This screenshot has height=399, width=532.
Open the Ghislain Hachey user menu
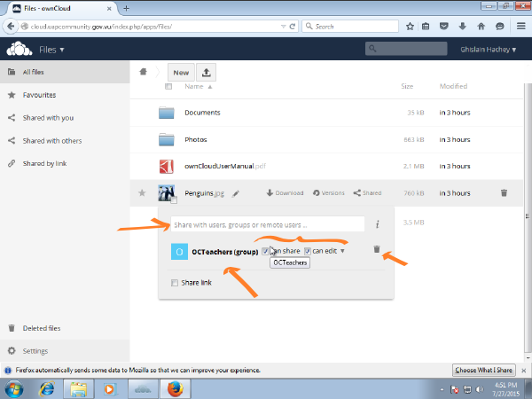coord(488,50)
